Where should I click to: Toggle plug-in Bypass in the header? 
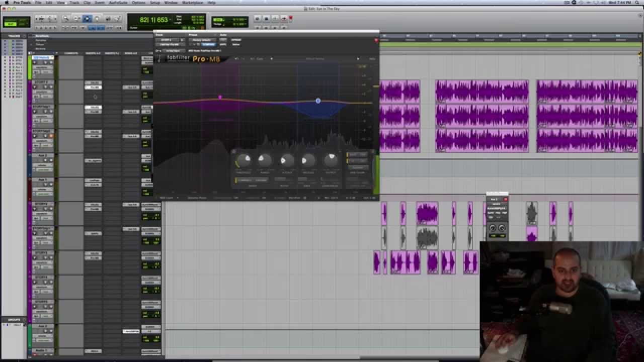point(236,40)
